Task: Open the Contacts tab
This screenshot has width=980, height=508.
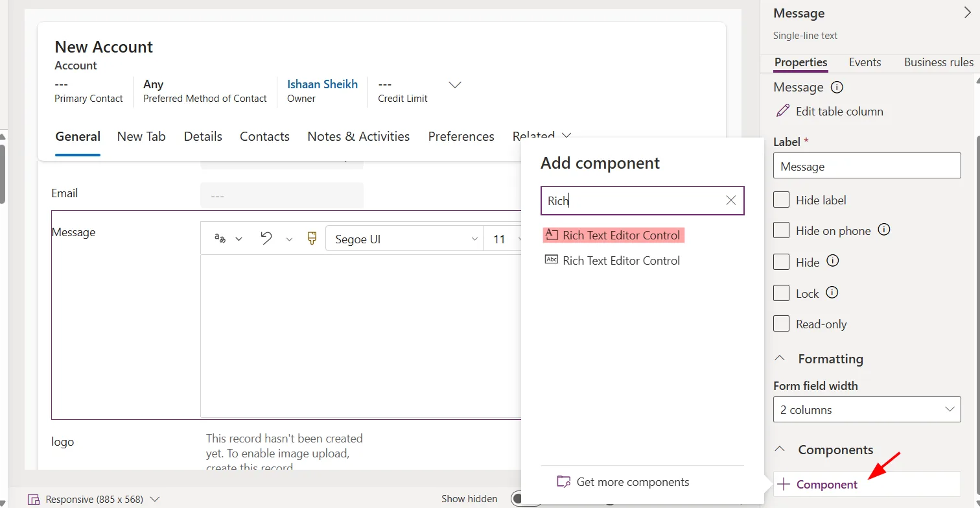Action: tap(264, 136)
